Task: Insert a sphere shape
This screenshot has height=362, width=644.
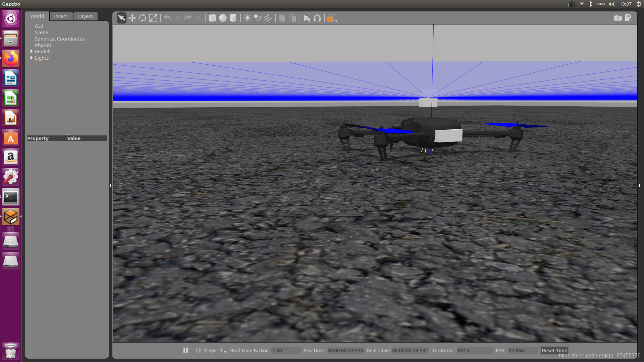Action: [223, 18]
